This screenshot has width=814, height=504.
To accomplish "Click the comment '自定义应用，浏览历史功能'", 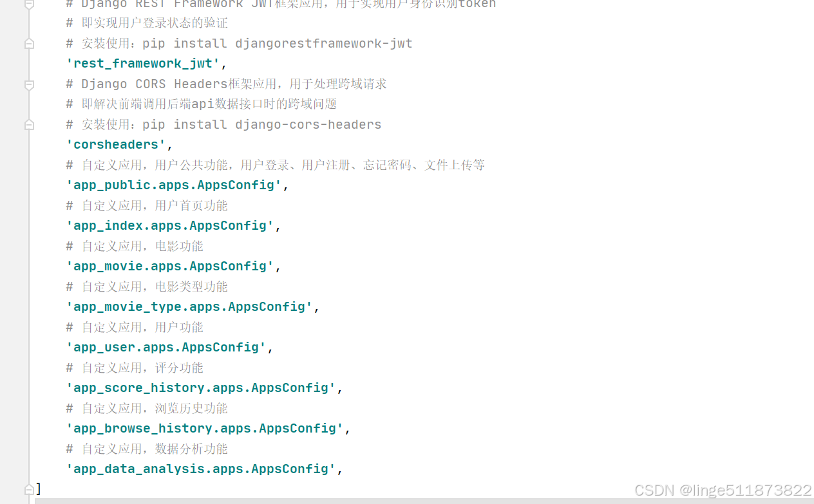I will [x=147, y=409].
